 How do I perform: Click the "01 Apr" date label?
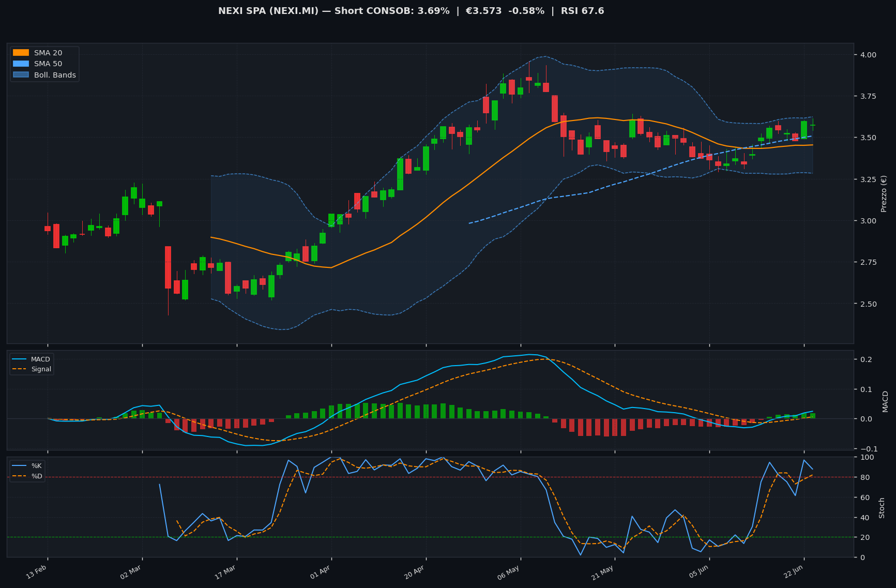(x=320, y=572)
